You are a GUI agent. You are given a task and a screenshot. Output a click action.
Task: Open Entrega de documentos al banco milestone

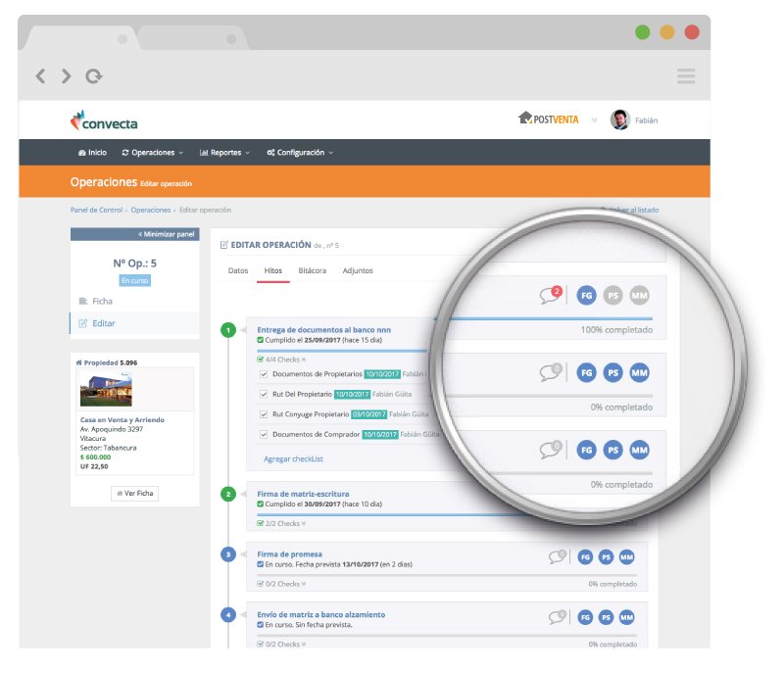pyautogui.click(x=324, y=330)
